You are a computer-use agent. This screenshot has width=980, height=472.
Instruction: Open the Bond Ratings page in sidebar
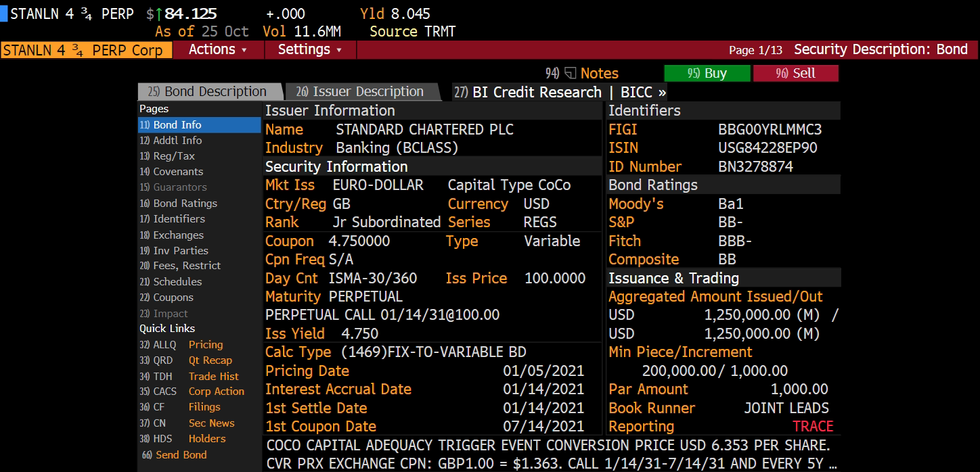pos(178,203)
